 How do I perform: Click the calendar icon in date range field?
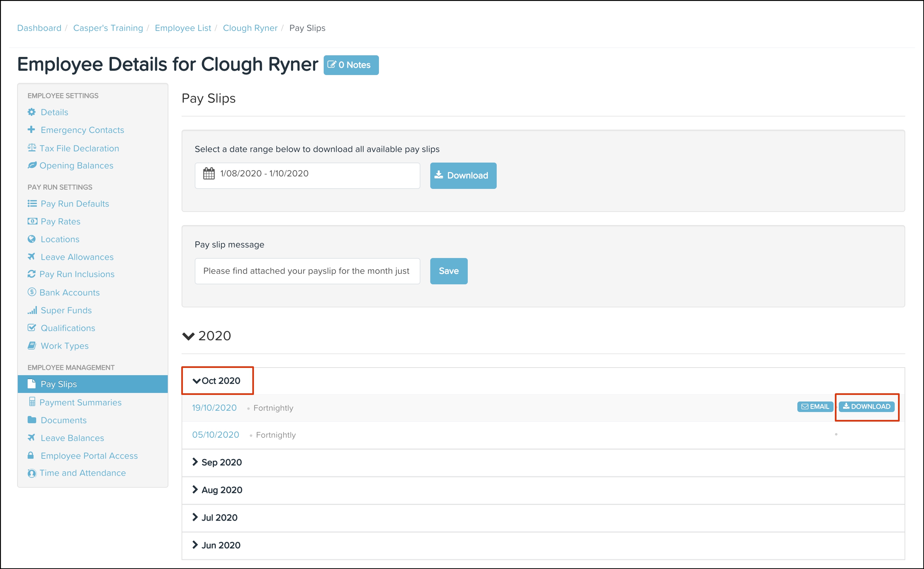click(x=209, y=174)
